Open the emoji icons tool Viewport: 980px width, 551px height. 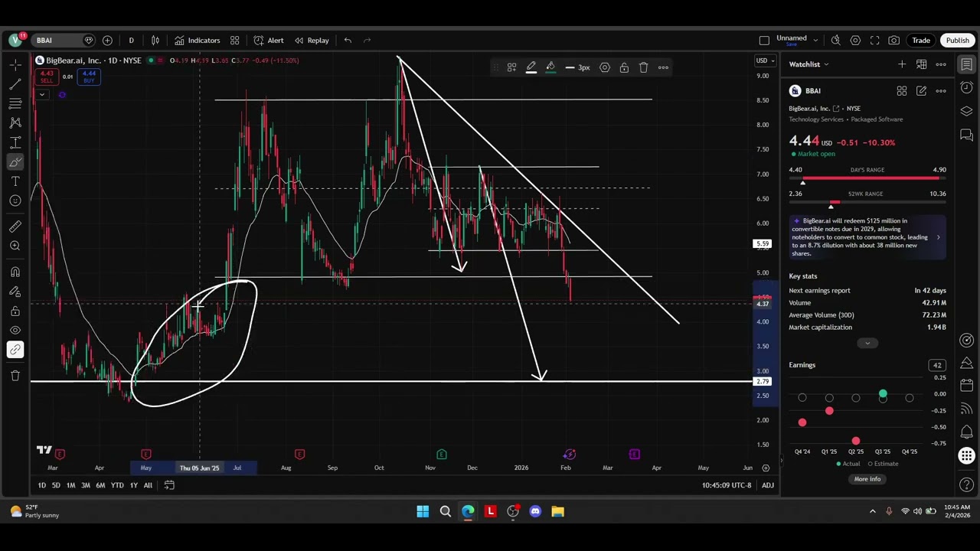coord(15,201)
